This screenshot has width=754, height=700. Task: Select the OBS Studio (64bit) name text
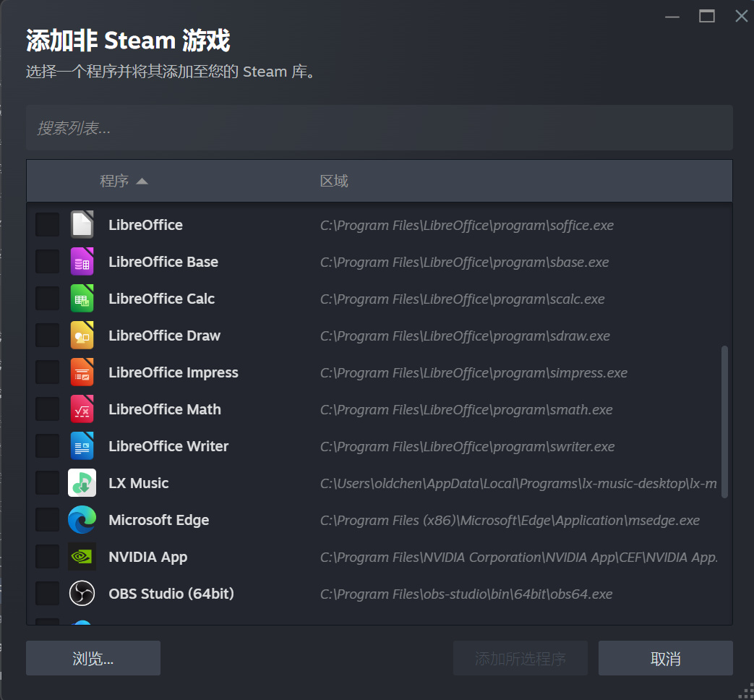click(171, 594)
